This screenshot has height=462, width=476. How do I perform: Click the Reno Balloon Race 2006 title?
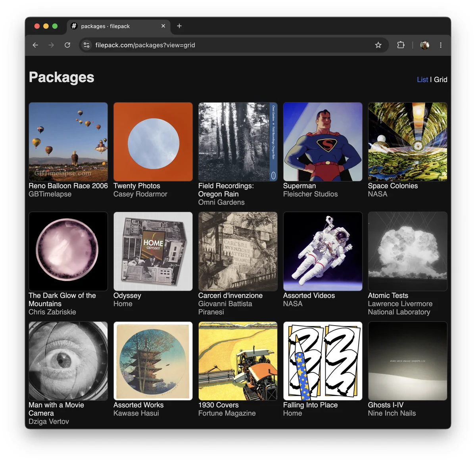(x=68, y=186)
